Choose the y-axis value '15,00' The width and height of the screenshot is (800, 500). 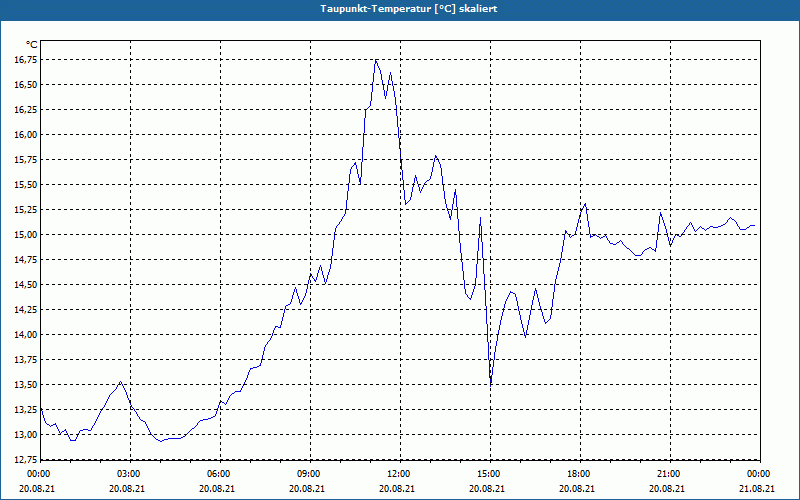(26, 235)
